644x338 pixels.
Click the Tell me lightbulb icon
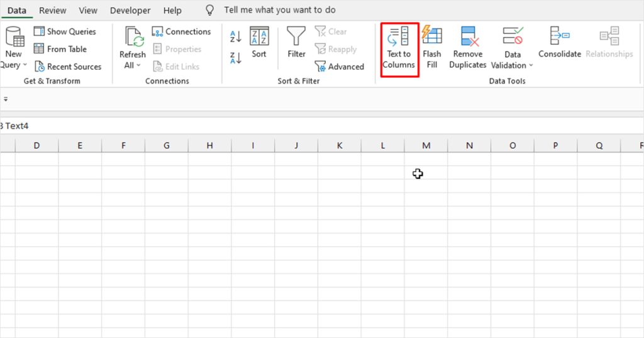point(209,10)
